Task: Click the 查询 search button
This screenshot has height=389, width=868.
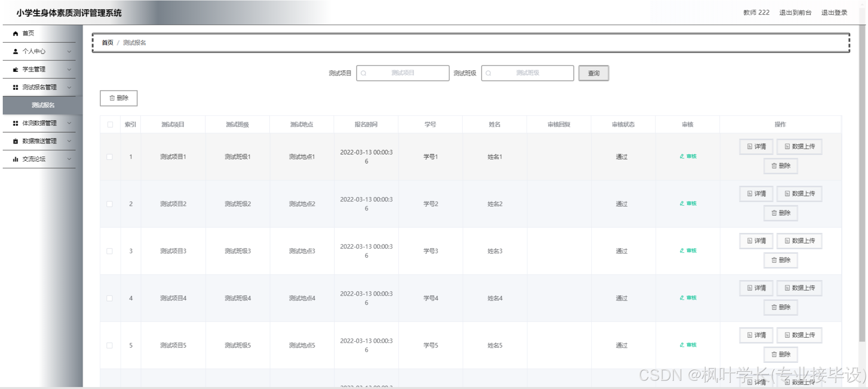Action: pyautogui.click(x=593, y=73)
